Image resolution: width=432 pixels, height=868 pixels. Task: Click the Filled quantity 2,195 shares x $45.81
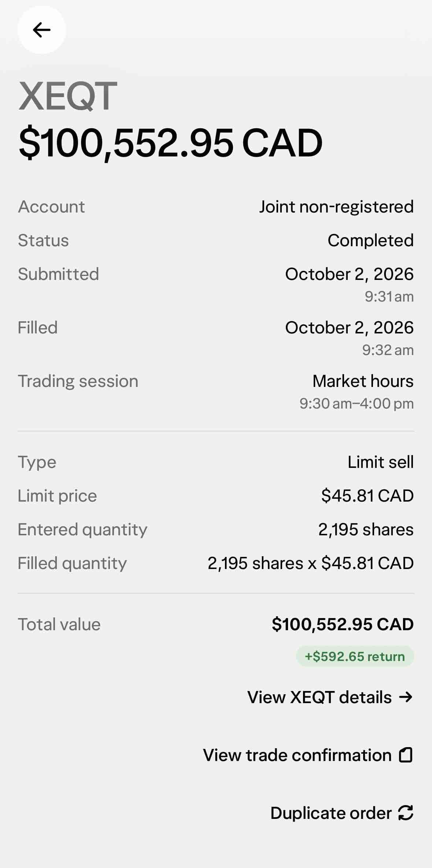pyautogui.click(x=311, y=563)
